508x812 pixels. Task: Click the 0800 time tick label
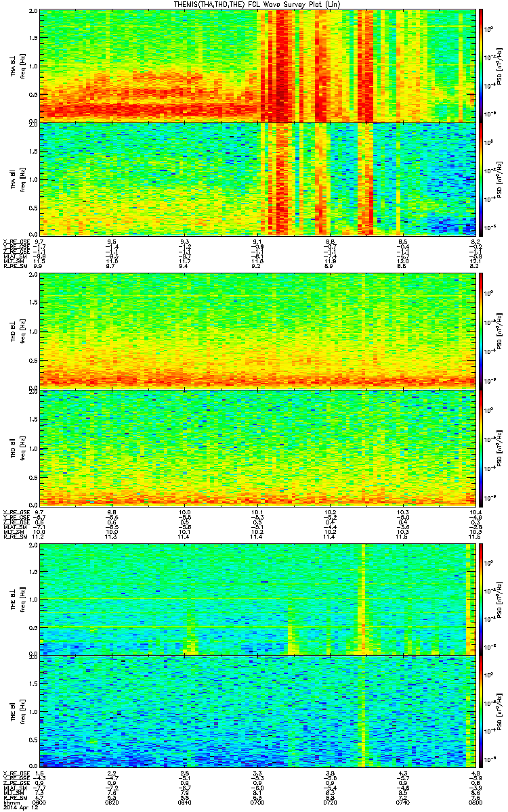click(x=475, y=802)
